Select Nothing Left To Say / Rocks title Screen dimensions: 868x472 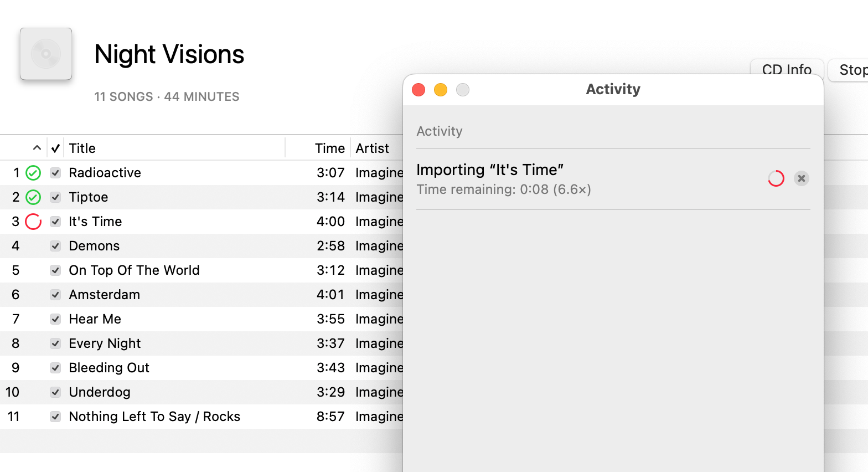pyautogui.click(x=154, y=417)
